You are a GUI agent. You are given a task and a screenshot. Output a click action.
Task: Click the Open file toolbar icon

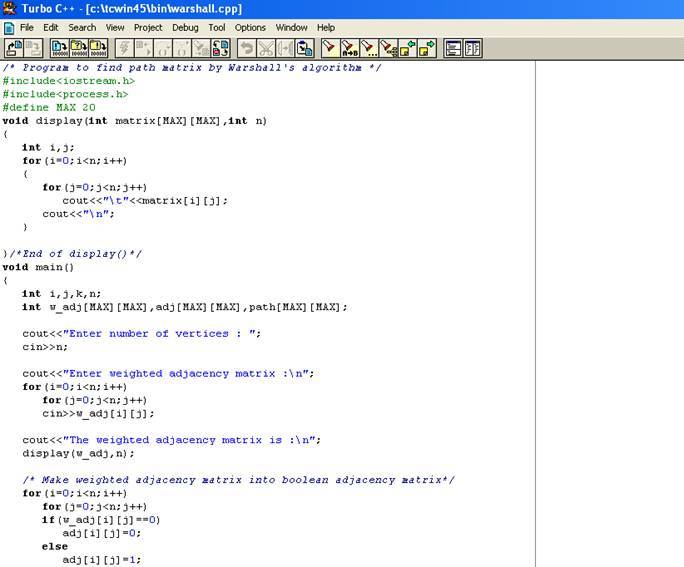click(x=14, y=48)
